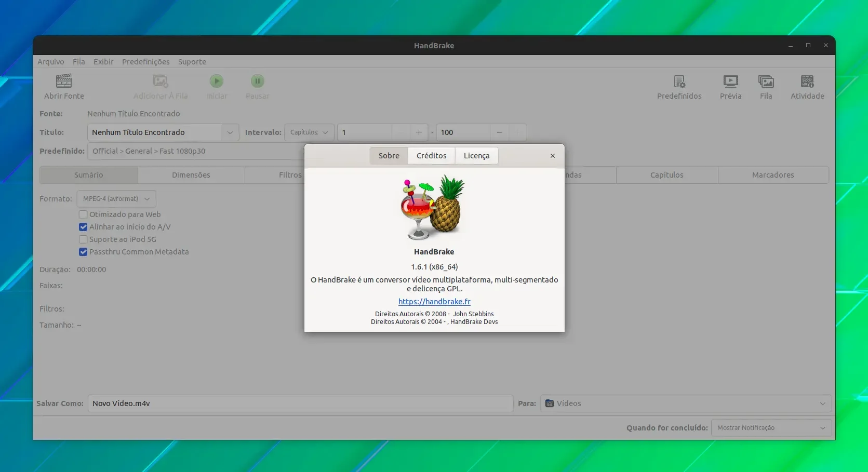
Task: Click the HandBrake cocktail and pineapple logo
Action: (433, 208)
